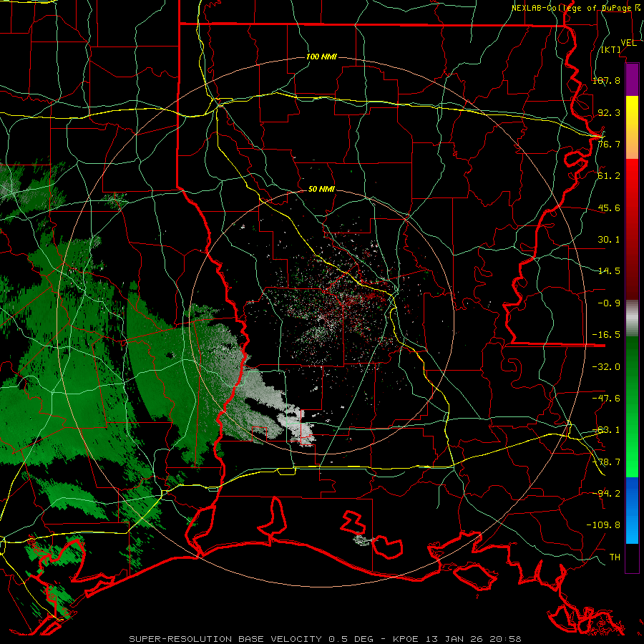Click the KT units label

coord(611,49)
